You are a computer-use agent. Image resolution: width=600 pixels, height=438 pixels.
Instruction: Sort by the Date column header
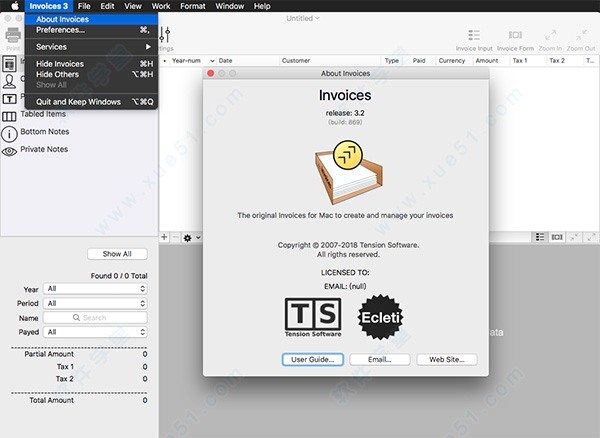click(x=248, y=60)
